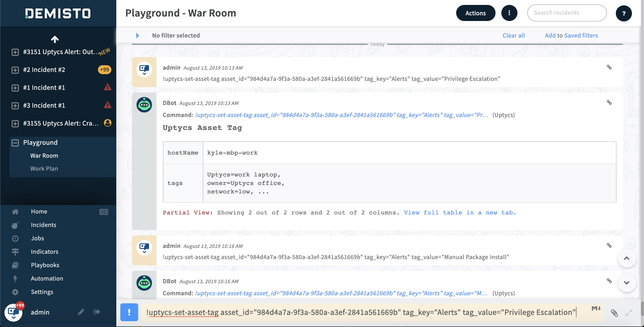This screenshot has height=327, width=644.
Task: Jump down with the chevron-down button
Action: point(627,283)
